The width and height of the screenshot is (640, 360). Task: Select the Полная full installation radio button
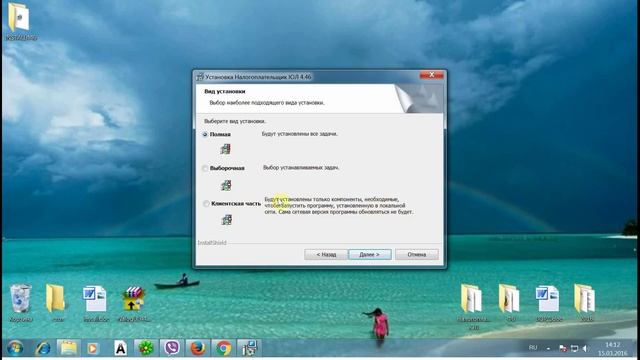(205, 134)
